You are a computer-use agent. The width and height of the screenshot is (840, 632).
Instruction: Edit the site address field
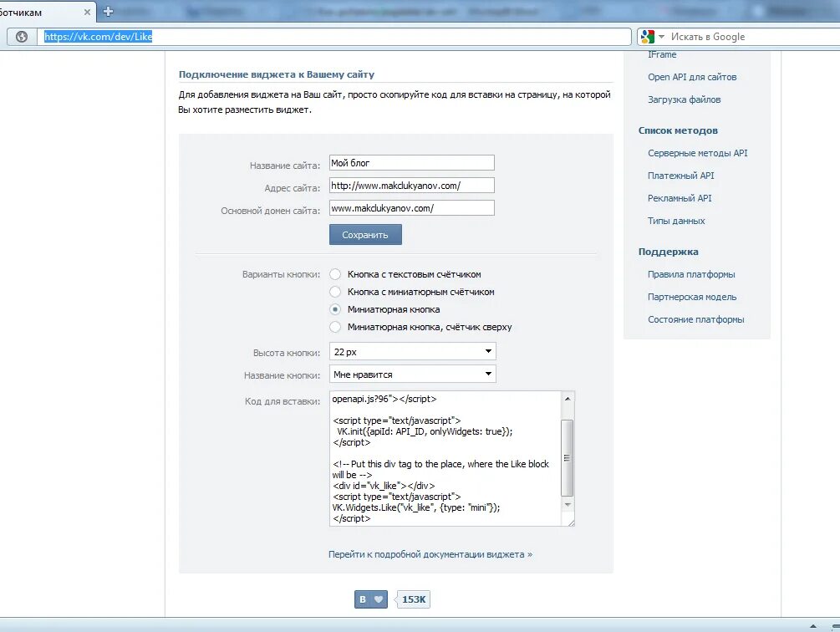[x=411, y=186]
